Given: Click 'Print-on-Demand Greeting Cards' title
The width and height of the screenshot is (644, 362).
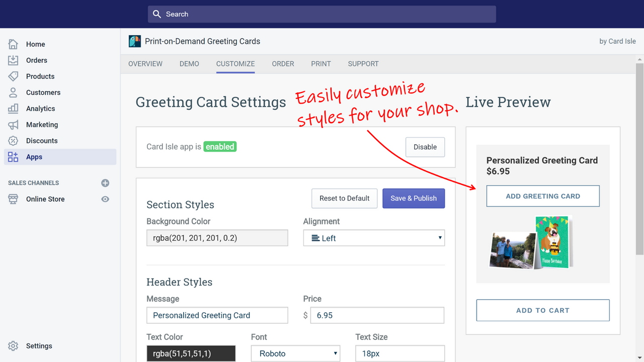Looking at the screenshot, I should 202,41.
